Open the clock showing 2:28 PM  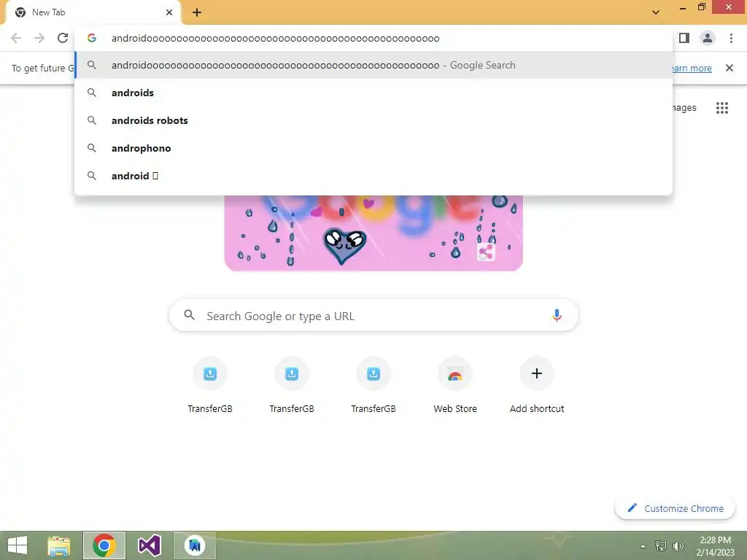pyautogui.click(x=716, y=546)
